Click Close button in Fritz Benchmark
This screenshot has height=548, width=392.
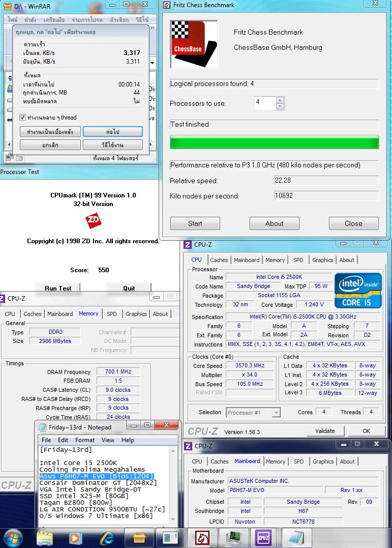click(353, 223)
